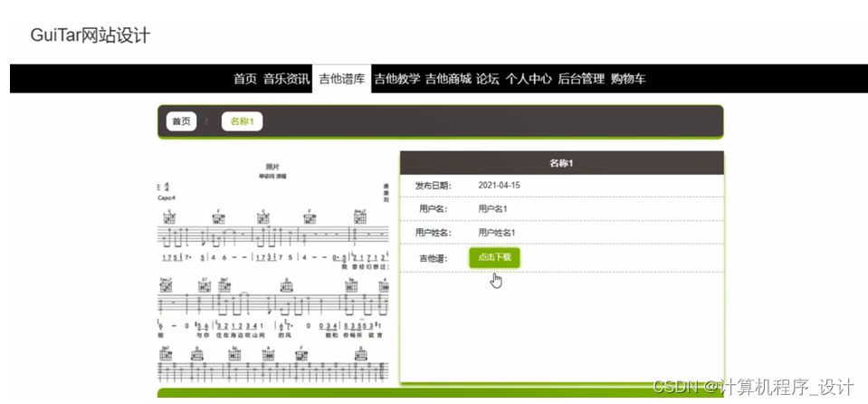Screen dimensions: 868x404
Task: Click the GuiTar网站设计 site title
Action: 91,35
